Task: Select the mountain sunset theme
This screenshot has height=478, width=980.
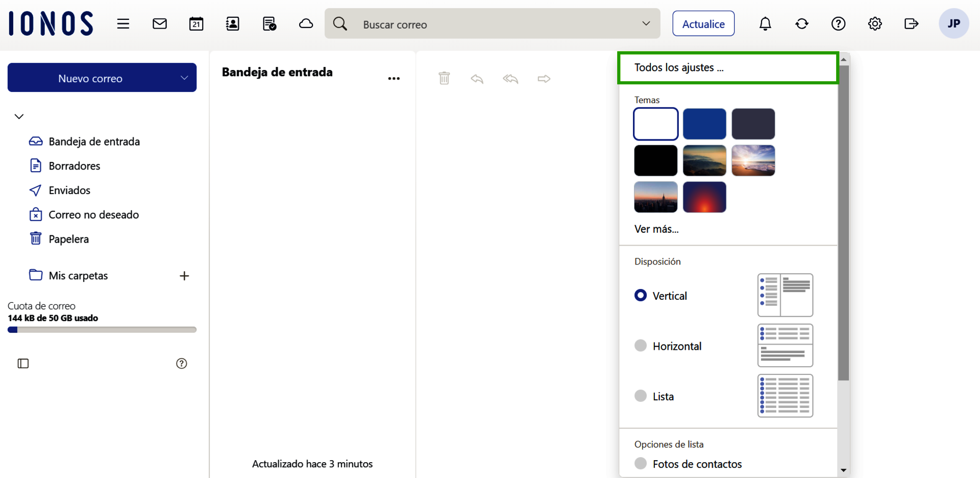Action: pyautogui.click(x=704, y=160)
